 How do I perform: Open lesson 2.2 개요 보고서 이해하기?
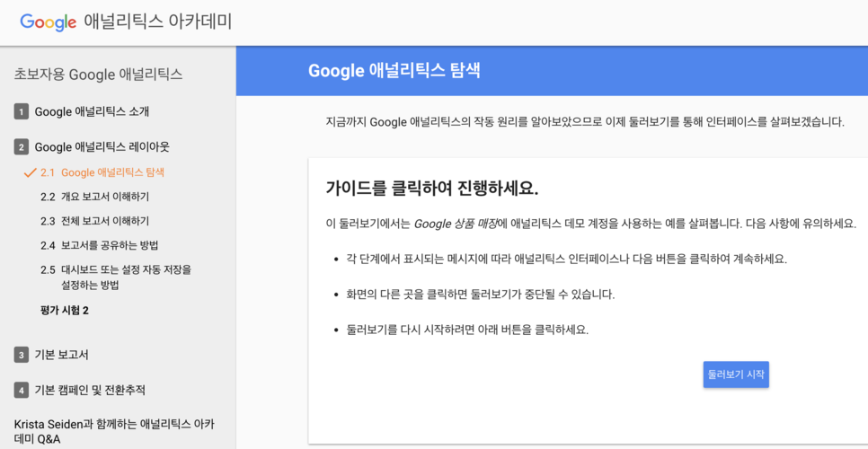94,197
